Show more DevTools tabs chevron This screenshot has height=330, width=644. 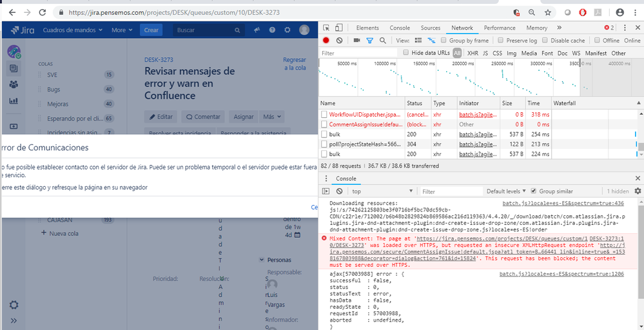pyautogui.click(x=559, y=28)
